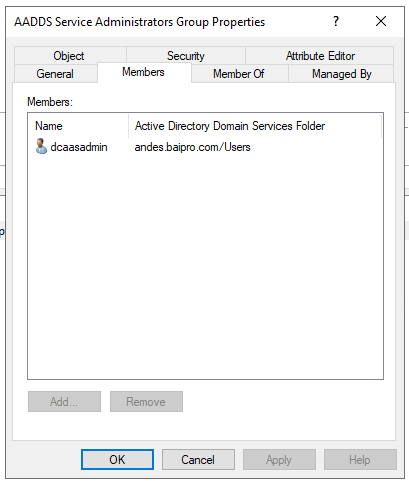The width and height of the screenshot is (409, 483).
Task: Click the andes.baipro.com/Users folder path
Action: tap(192, 147)
